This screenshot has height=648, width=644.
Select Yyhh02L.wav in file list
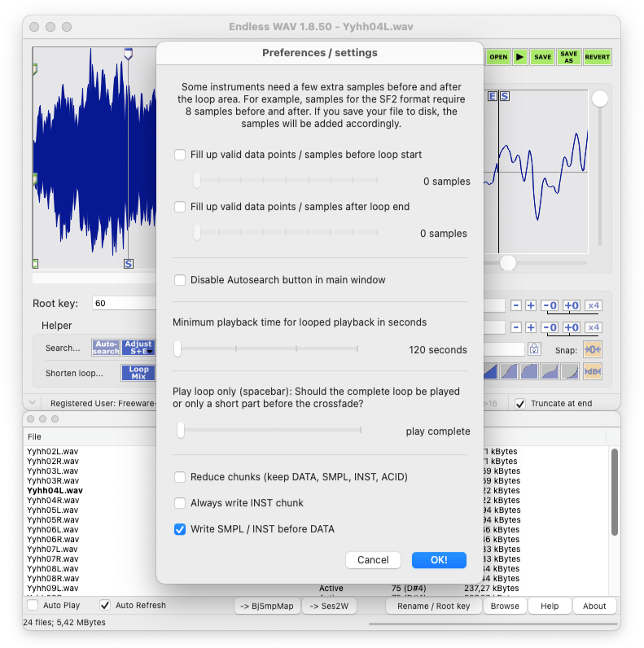[52, 451]
